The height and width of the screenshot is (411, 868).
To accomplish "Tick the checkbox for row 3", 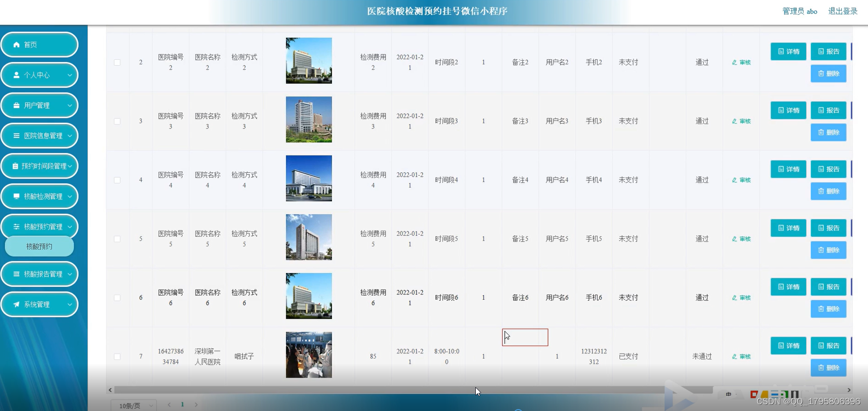I will pos(117,121).
